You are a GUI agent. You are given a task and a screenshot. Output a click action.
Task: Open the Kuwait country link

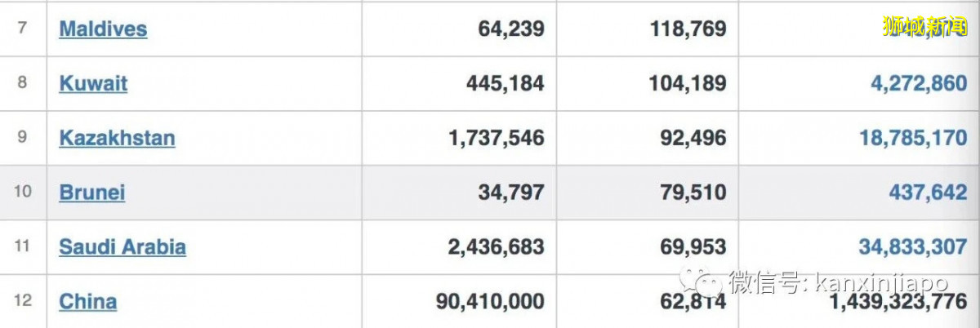pyautogui.click(x=93, y=83)
